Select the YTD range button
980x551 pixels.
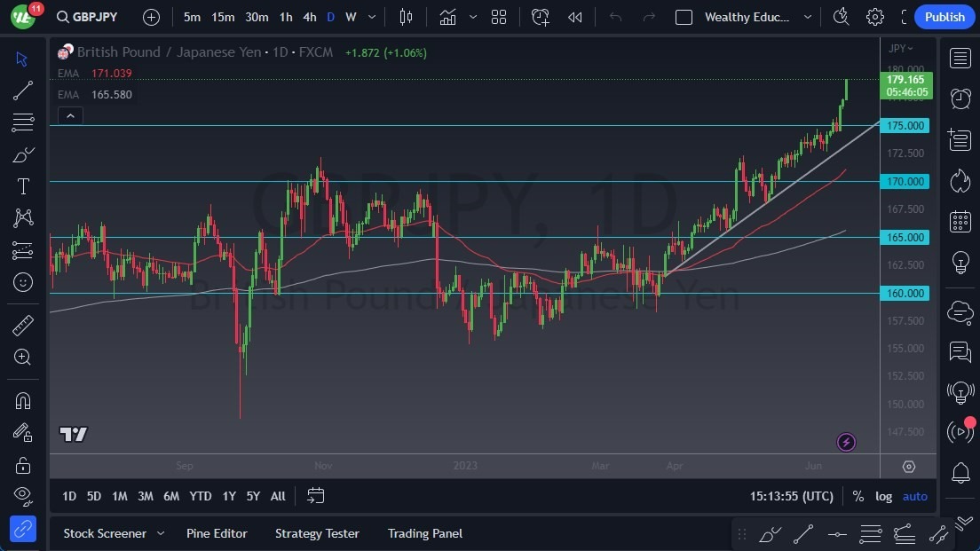(x=200, y=496)
